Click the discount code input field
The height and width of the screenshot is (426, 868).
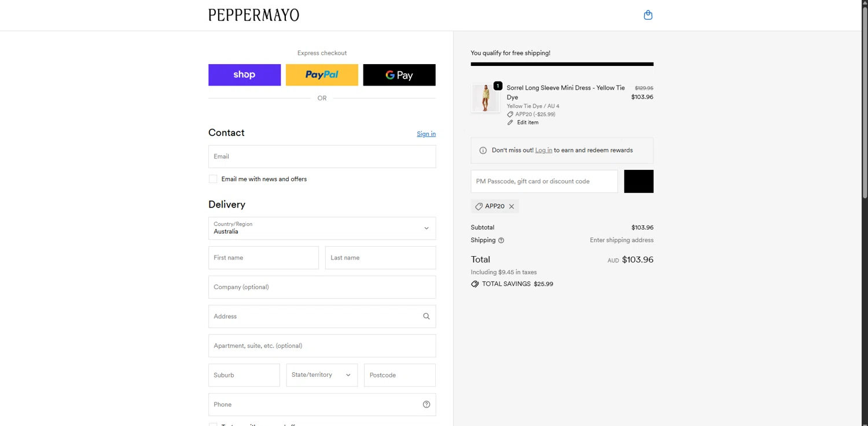click(x=544, y=181)
